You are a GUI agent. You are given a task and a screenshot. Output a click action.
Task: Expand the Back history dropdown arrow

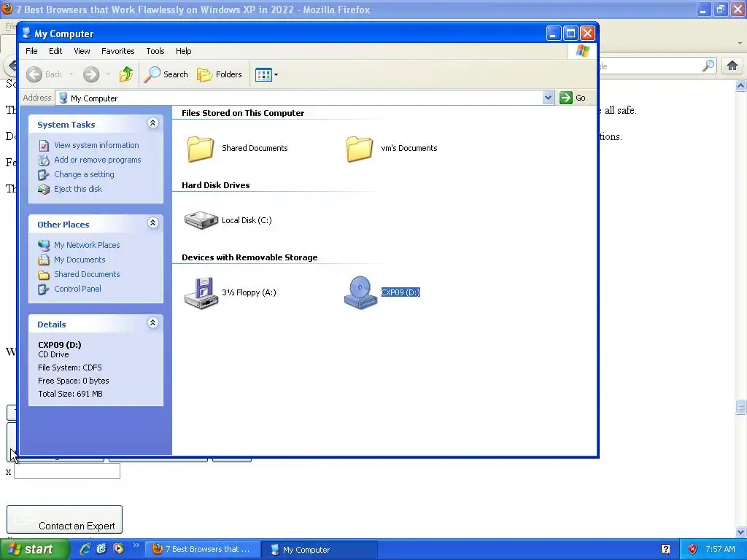click(x=71, y=74)
